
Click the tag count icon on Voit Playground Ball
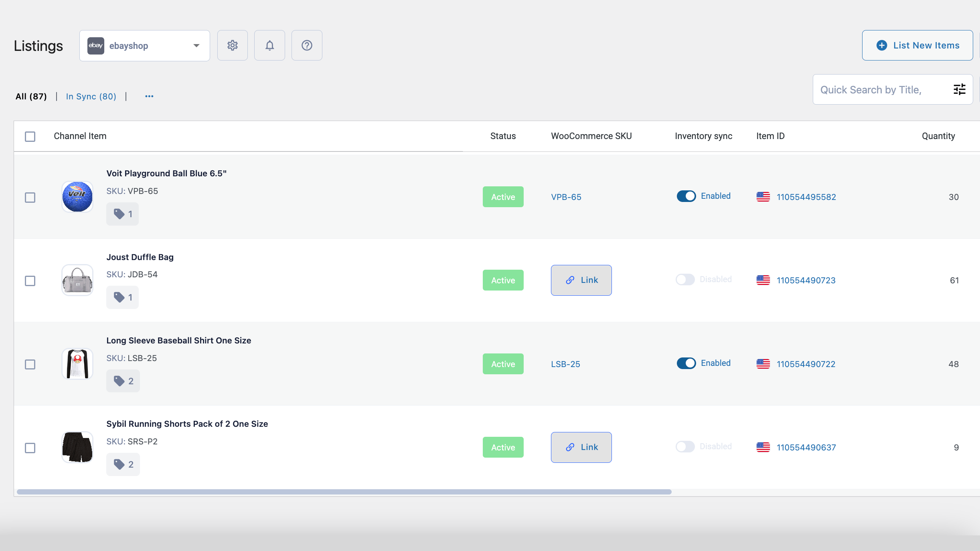click(122, 214)
